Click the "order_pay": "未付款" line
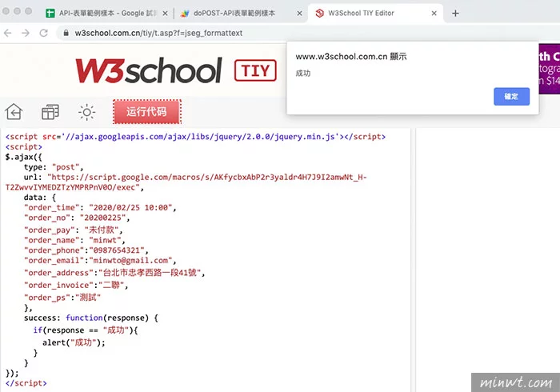Screen dimensions: 560x392 click(74, 230)
